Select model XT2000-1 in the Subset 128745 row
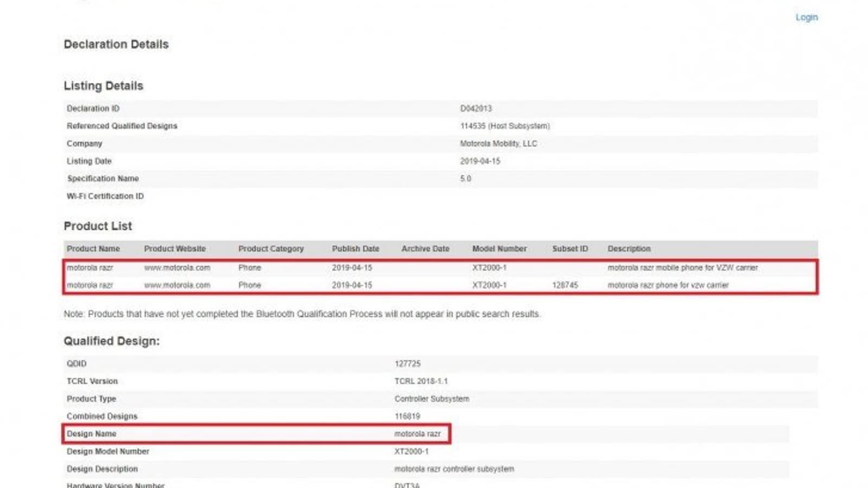The height and width of the screenshot is (488, 868). 489,285
